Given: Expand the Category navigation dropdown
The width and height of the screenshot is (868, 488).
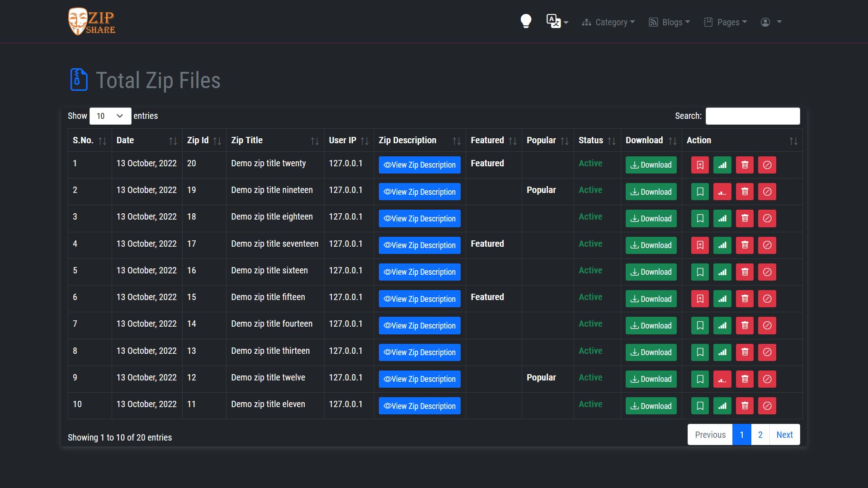Looking at the screenshot, I should pyautogui.click(x=608, y=22).
